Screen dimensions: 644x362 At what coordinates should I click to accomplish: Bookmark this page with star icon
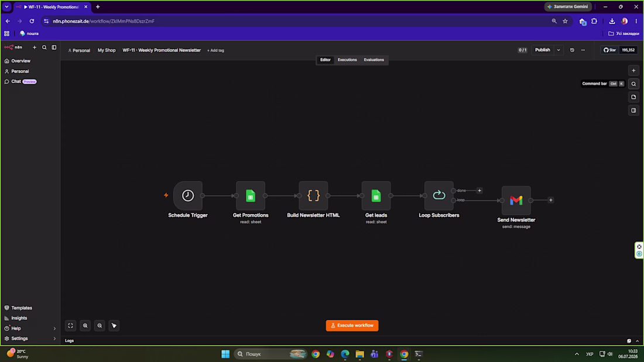[565, 21]
